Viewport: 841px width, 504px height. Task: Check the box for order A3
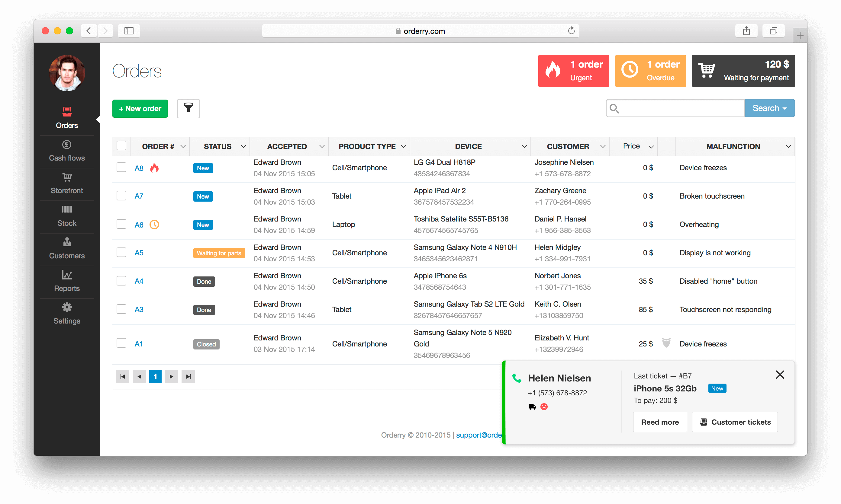(x=121, y=309)
